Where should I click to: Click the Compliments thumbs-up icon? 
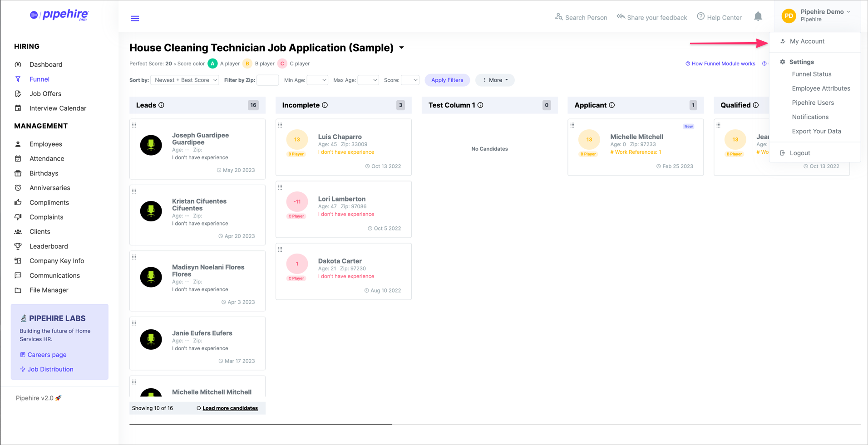pos(18,202)
